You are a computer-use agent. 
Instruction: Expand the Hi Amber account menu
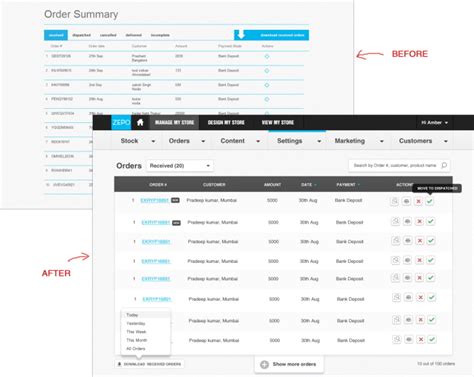tap(434, 123)
